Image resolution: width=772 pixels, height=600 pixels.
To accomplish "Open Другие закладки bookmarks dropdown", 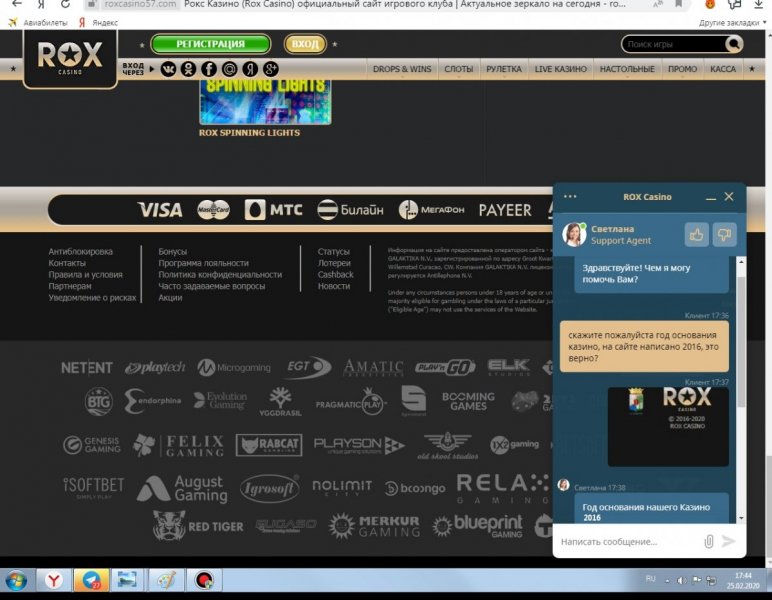I will [x=732, y=23].
